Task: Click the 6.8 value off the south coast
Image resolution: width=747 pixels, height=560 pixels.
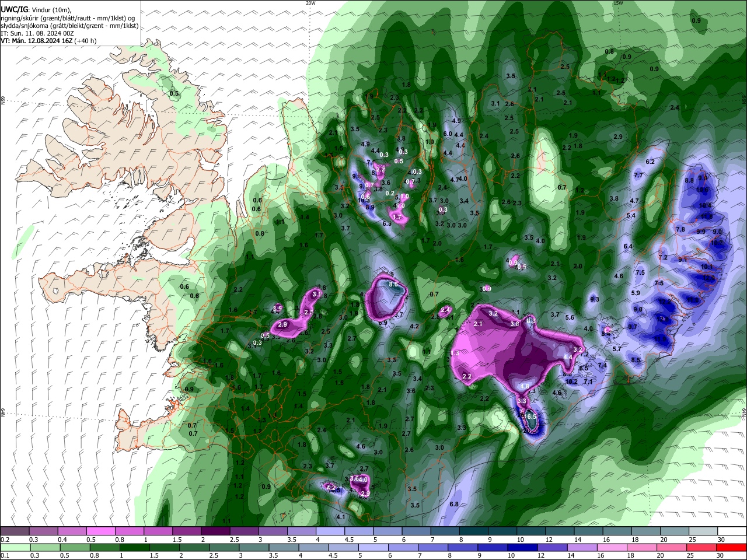Action: click(x=453, y=504)
